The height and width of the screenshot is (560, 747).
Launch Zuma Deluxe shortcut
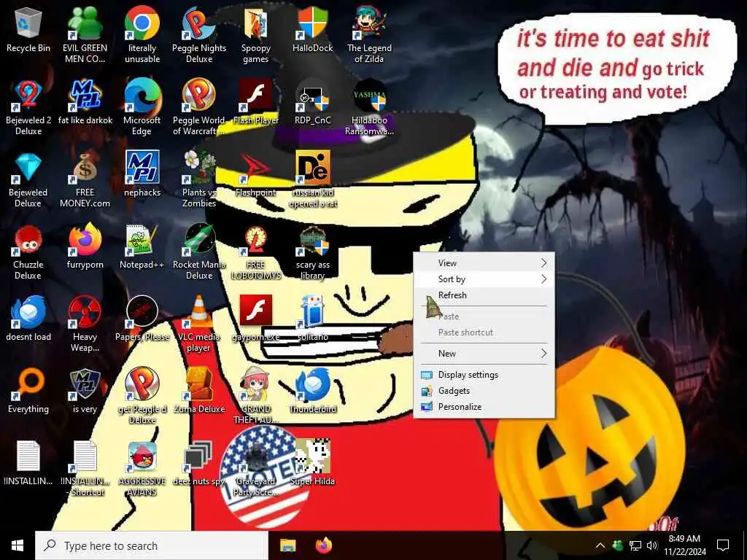(x=199, y=392)
